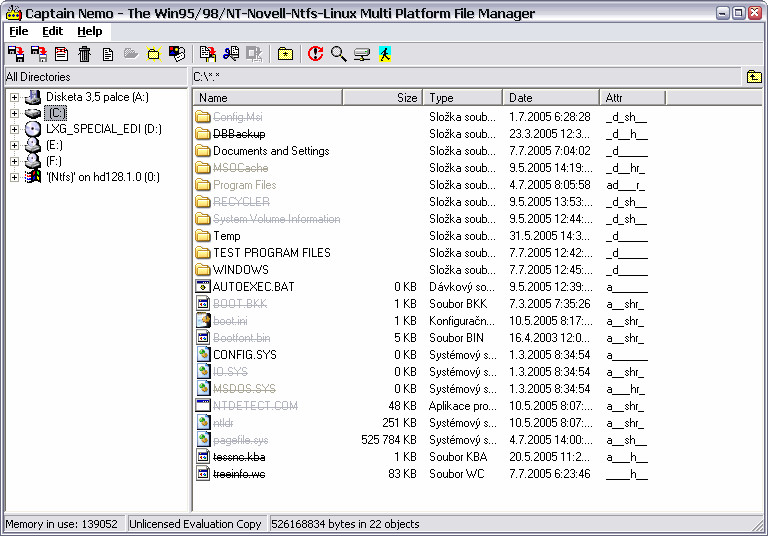Sort by the Date column header
Image resolution: width=768 pixels, height=536 pixels.
(x=551, y=97)
